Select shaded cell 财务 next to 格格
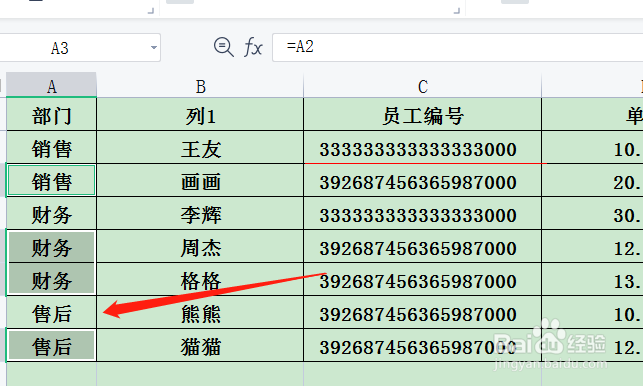Image resolution: width=643 pixels, height=386 pixels. click(51, 279)
